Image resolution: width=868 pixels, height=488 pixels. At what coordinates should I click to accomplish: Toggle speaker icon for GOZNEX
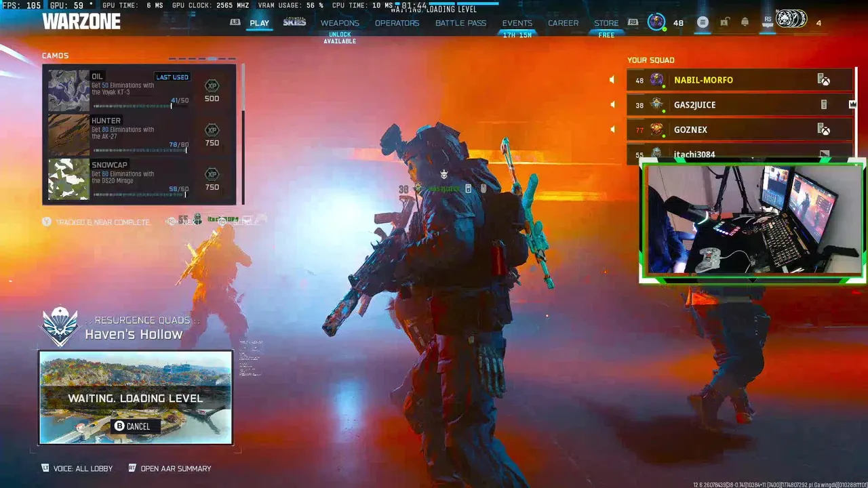pos(612,129)
